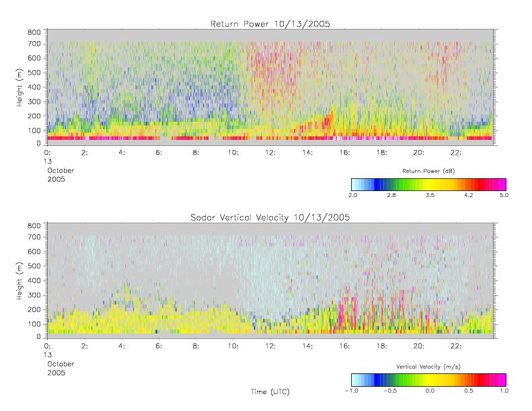
Task: Click the "20:" time tick under Vertical Velocity plot
Action: coord(419,346)
